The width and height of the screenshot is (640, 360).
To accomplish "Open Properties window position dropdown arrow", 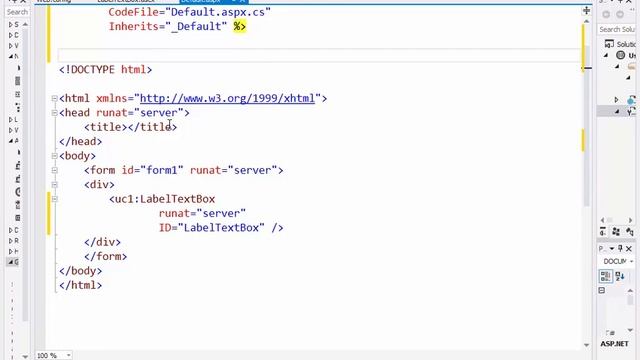I will (x=612, y=249).
